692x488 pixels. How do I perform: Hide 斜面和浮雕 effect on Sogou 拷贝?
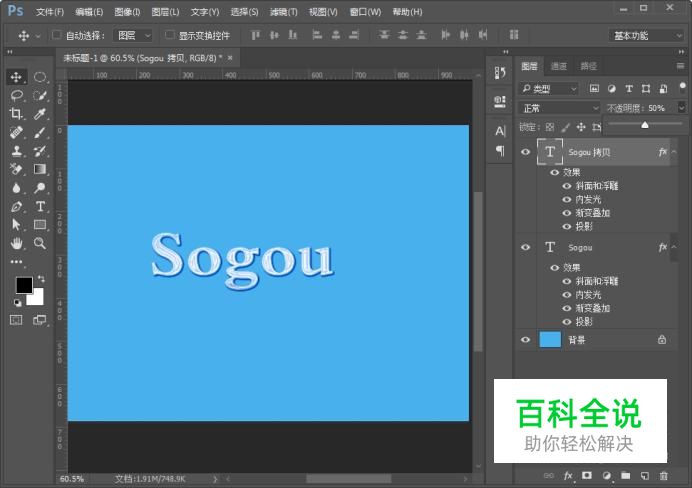567,186
